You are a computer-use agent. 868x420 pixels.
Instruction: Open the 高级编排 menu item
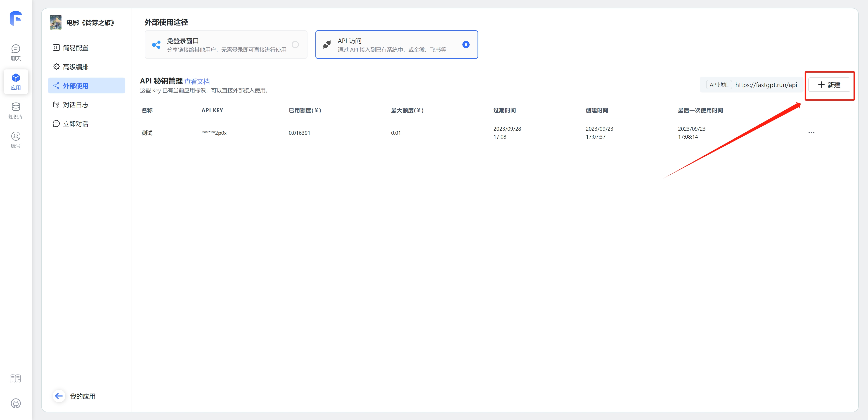coord(76,67)
